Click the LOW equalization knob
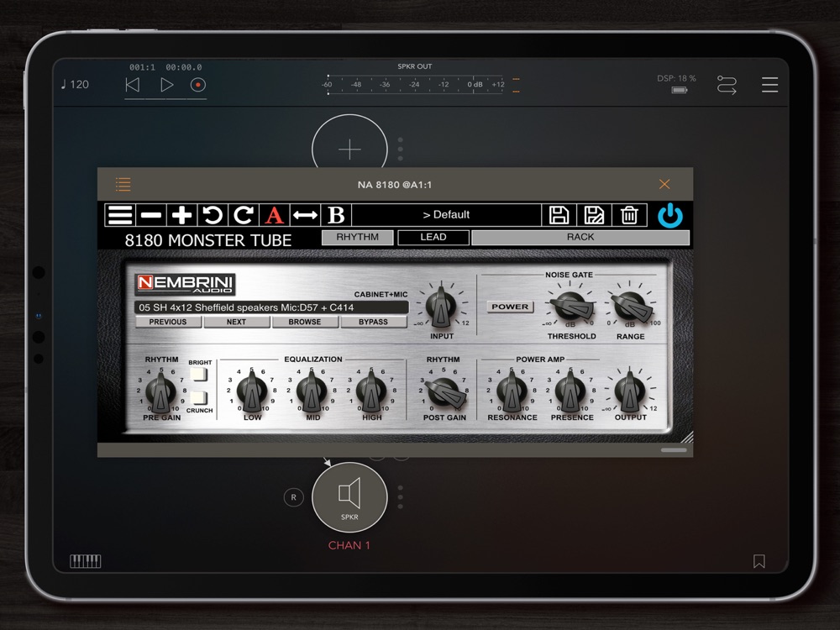 click(x=252, y=392)
